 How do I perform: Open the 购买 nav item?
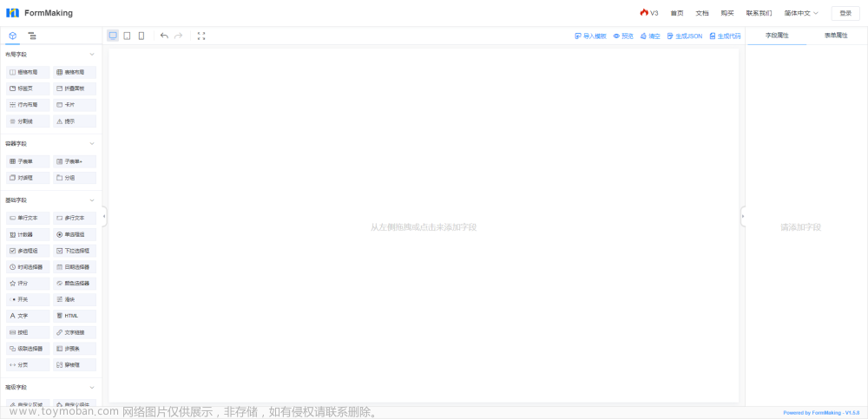727,13
